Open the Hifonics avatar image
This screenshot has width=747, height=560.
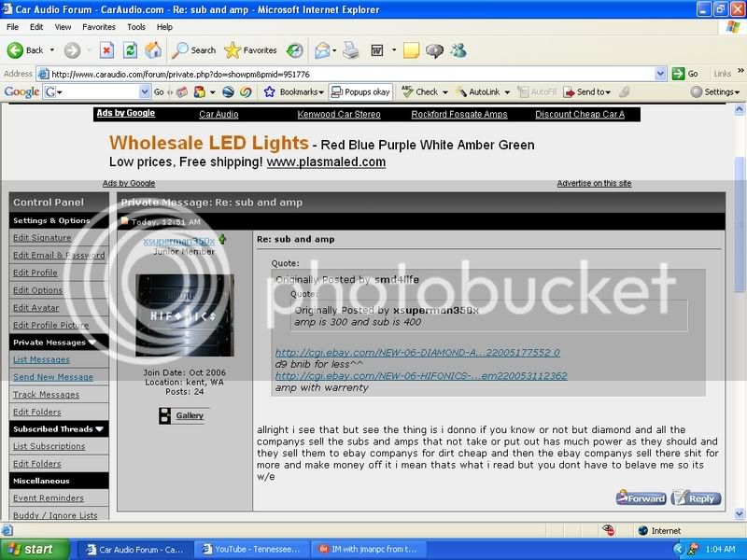coord(185,315)
